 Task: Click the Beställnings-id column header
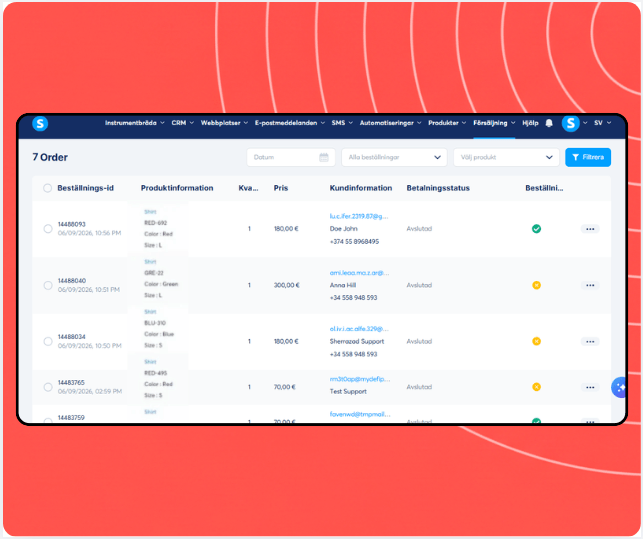(85, 188)
